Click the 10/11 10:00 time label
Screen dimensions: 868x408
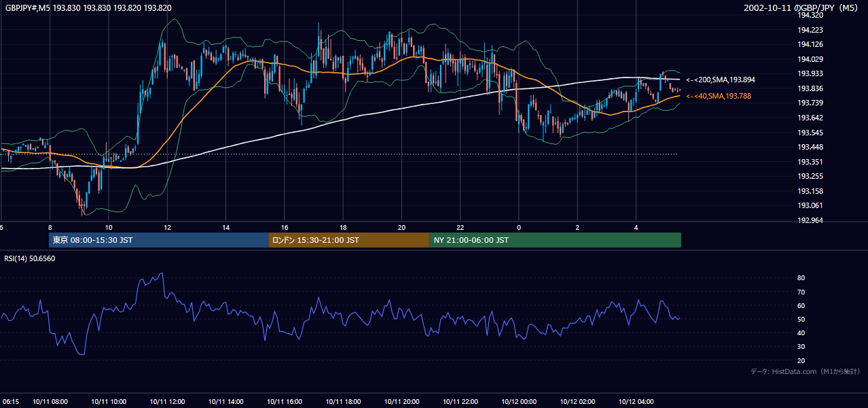click(x=108, y=402)
